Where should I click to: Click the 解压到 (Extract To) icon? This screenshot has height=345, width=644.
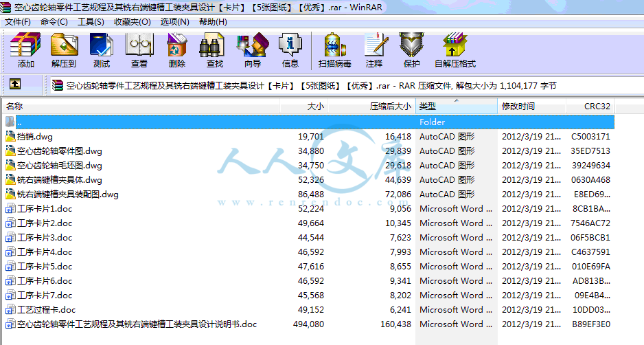click(x=64, y=49)
